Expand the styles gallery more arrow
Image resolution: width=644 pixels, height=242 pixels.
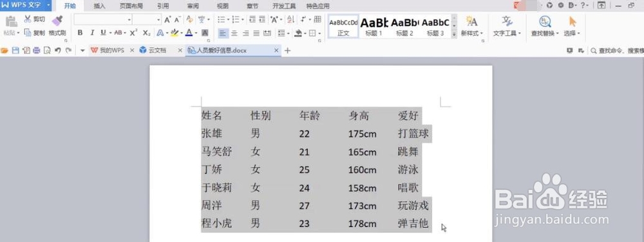(x=454, y=35)
